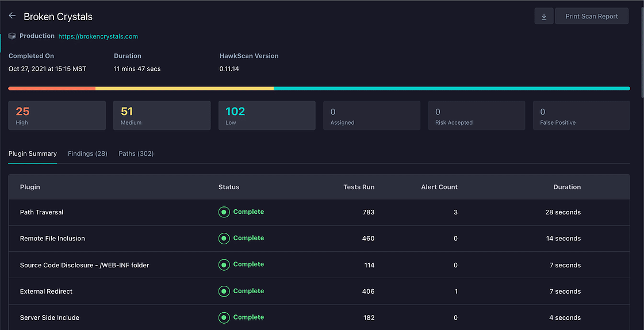644x330 pixels.
Task: Click the 783 tests run value
Action: point(369,212)
